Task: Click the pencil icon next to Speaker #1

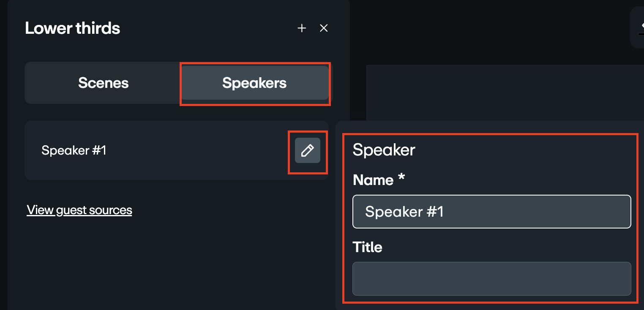Action: pyautogui.click(x=307, y=150)
